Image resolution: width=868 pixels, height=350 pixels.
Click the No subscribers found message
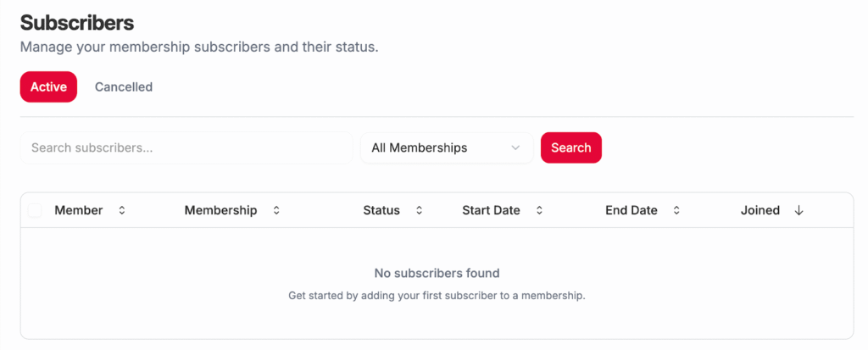437,273
